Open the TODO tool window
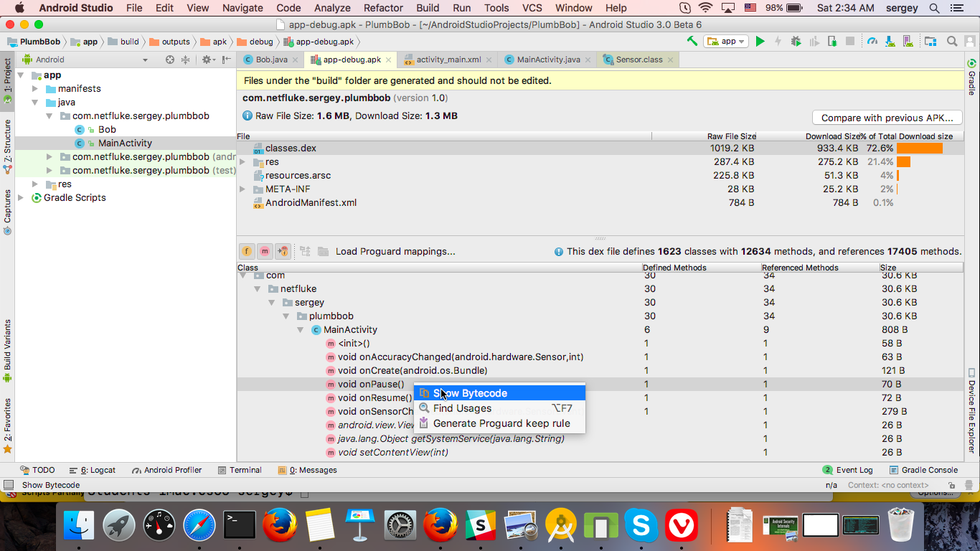This screenshot has width=980, height=551. pyautogui.click(x=37, y=470)
